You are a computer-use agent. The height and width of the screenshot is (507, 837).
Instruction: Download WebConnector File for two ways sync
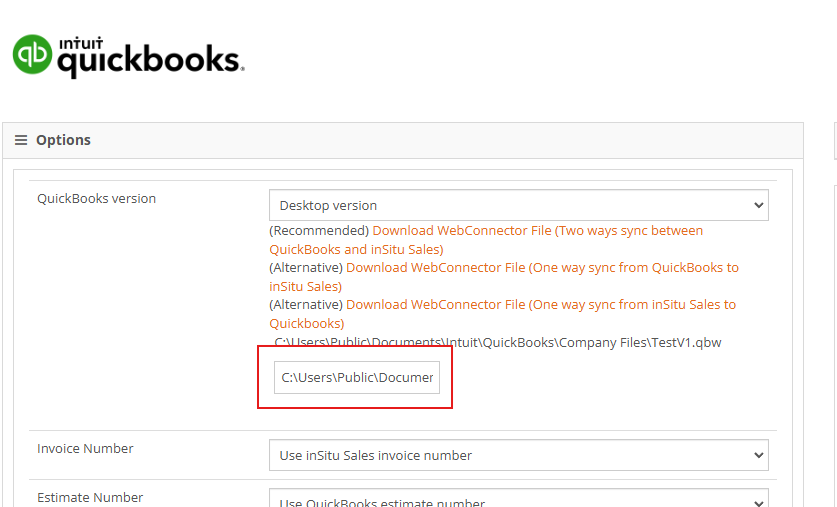[x=486, y=240]
